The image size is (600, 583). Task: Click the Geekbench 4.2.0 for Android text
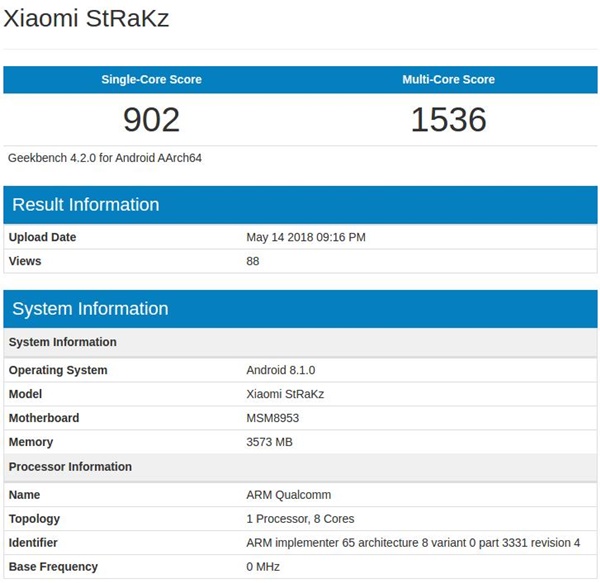(105, 158)
